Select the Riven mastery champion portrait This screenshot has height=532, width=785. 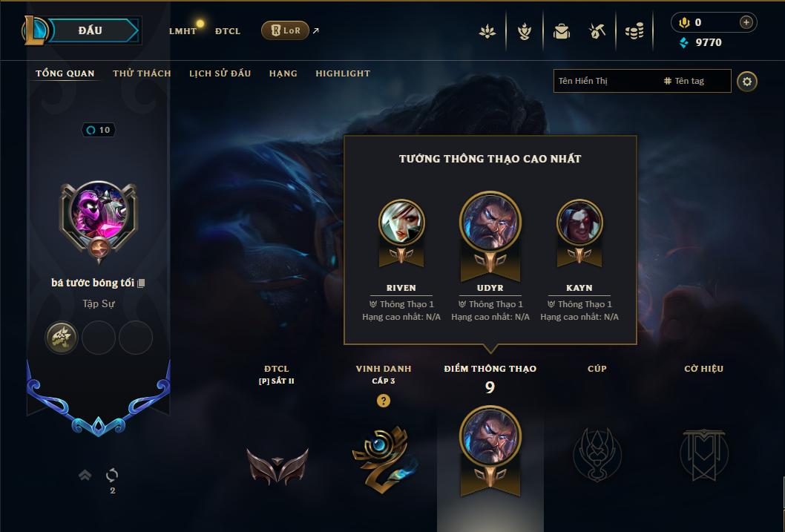click(401, 223)
